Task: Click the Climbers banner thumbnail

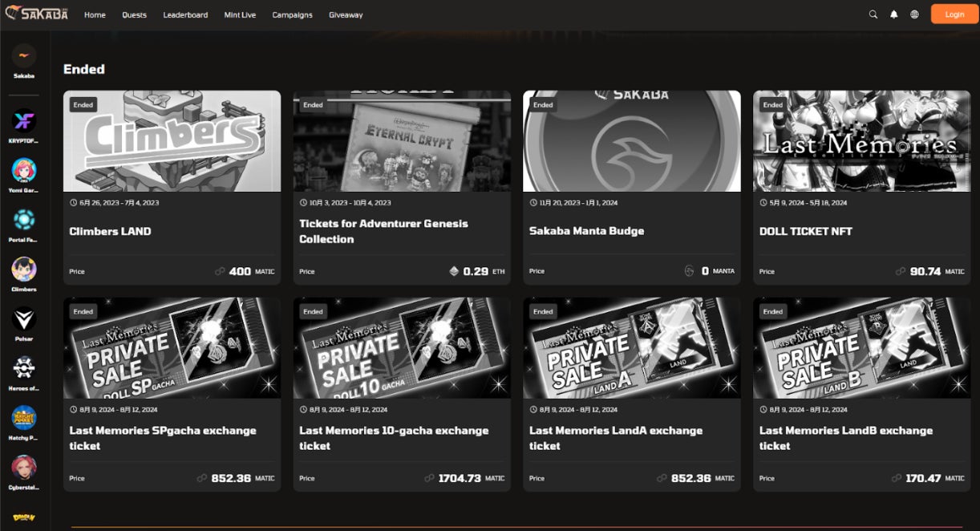Action: [172, 141]
